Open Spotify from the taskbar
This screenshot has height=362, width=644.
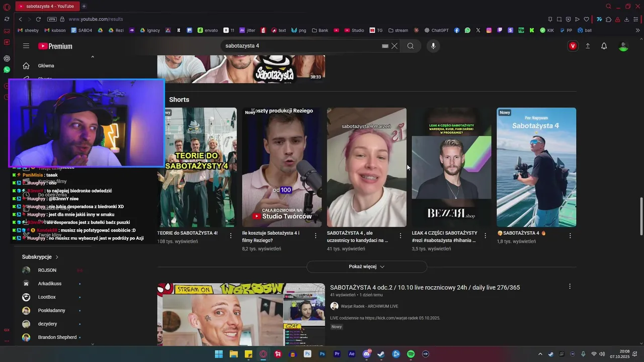(x=411, y=354)
